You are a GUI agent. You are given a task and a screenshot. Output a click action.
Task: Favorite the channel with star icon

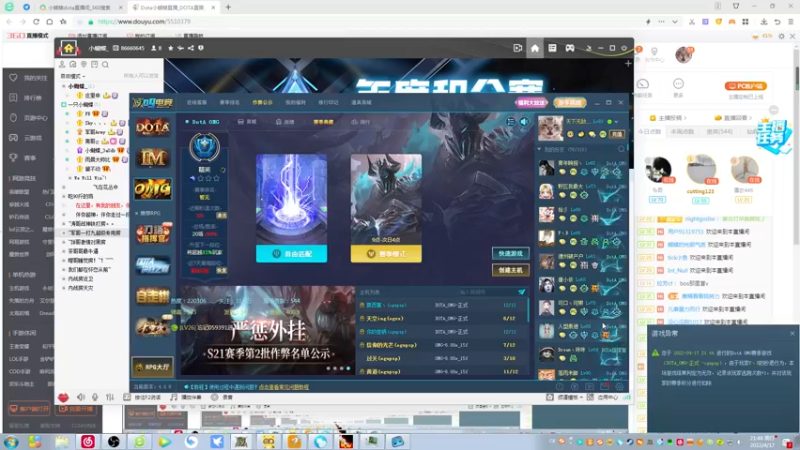point(170,48)
